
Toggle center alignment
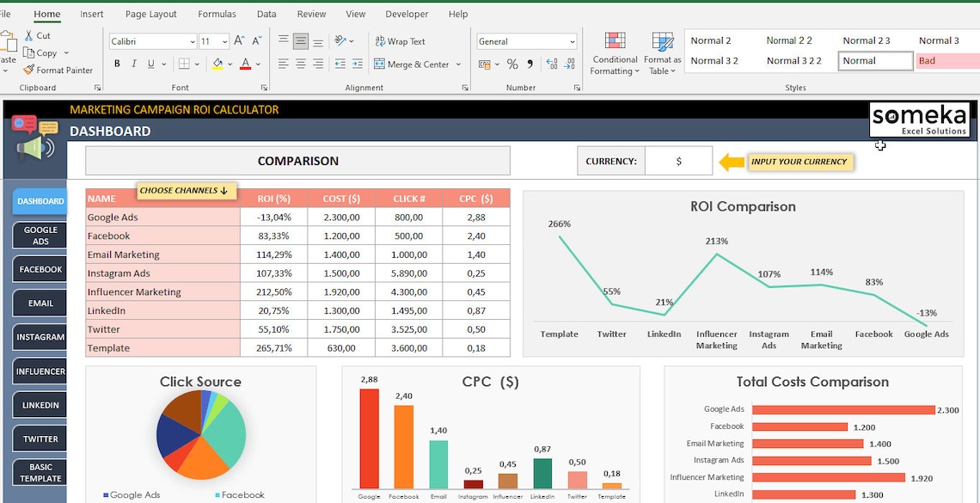tap(299, 63)
